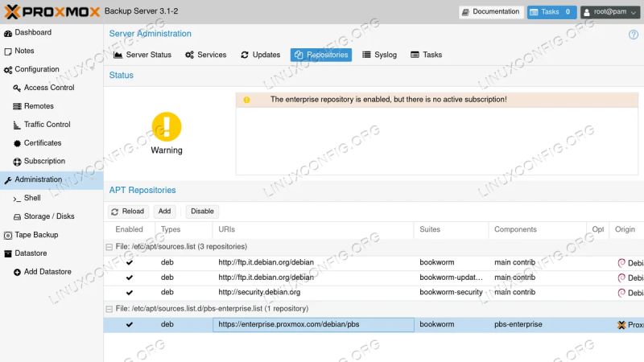Click the Tasks button in the header
The height and width of the screenshot is (362, 644).
[x=551, y=12]
